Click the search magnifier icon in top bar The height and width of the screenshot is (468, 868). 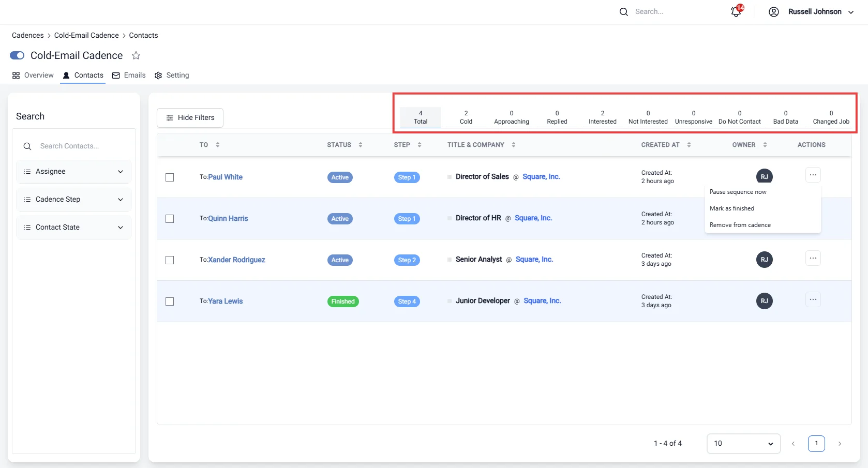click(624, 12)
